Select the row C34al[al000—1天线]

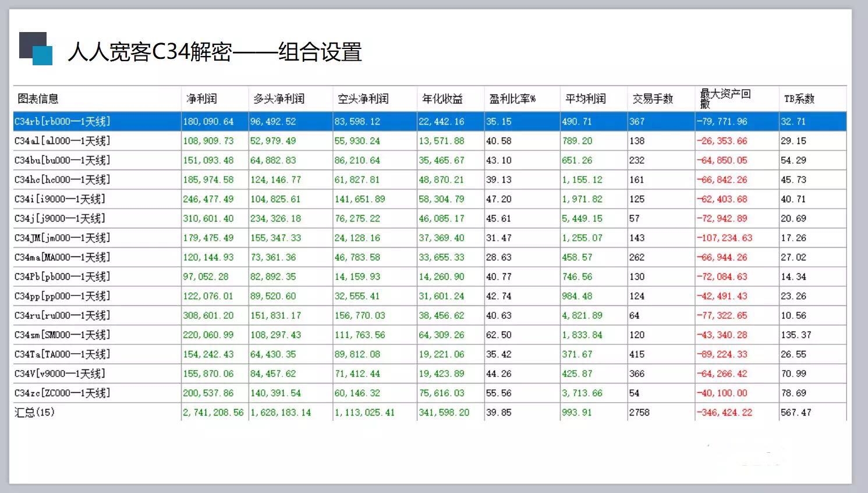(x=430, y=141)
